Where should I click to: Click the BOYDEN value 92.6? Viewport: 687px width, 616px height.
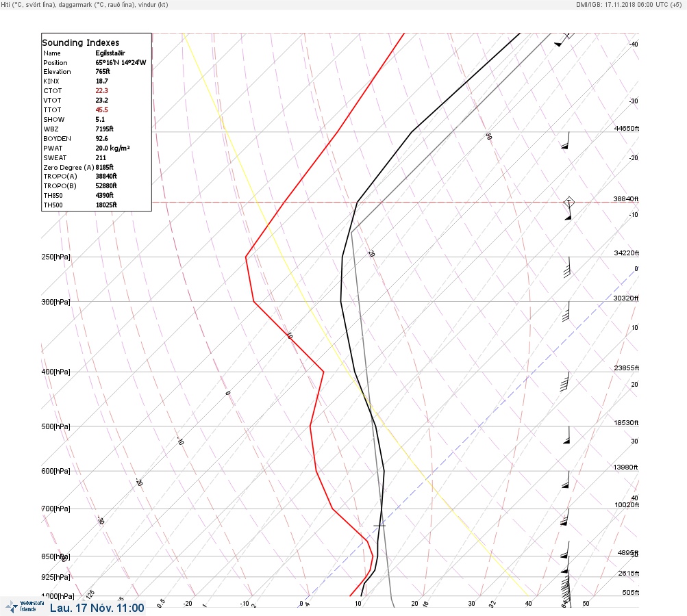[x=101, y=139]
